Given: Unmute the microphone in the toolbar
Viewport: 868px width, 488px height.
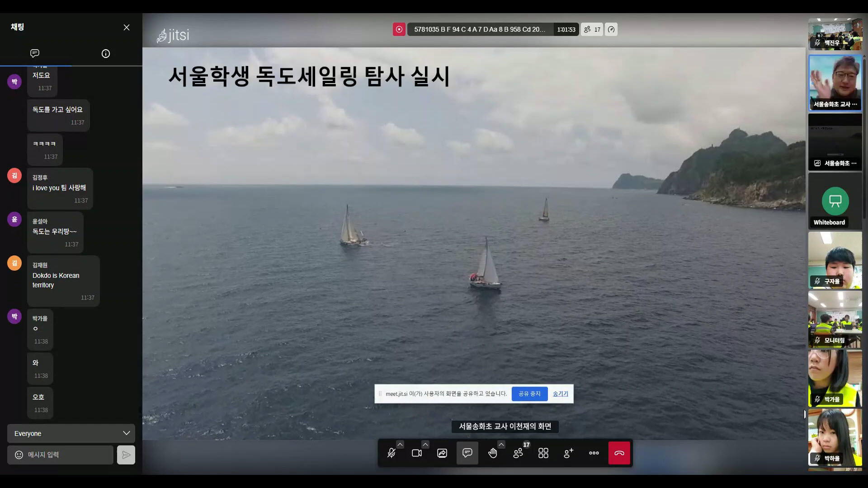Looking at the screenshot, I should [x=392, y=453].
